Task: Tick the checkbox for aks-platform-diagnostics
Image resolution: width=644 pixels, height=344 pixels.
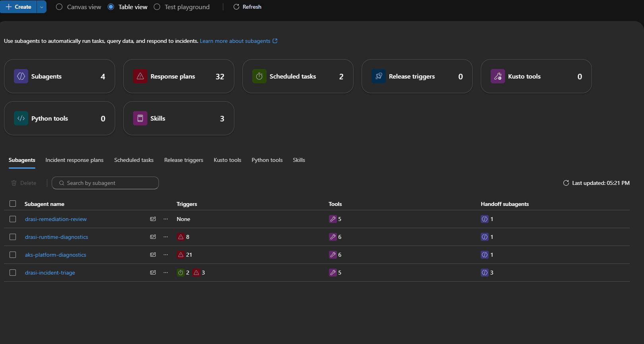Action: [x=13, y=255]
